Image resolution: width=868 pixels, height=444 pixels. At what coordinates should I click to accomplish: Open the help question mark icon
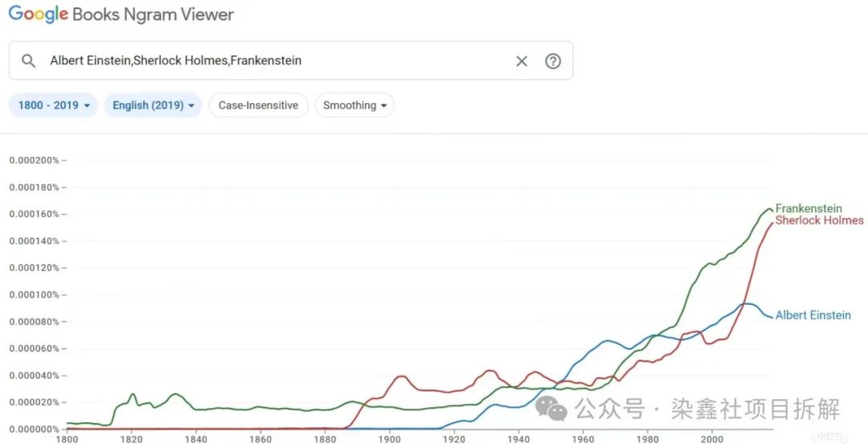pos(553,61)
